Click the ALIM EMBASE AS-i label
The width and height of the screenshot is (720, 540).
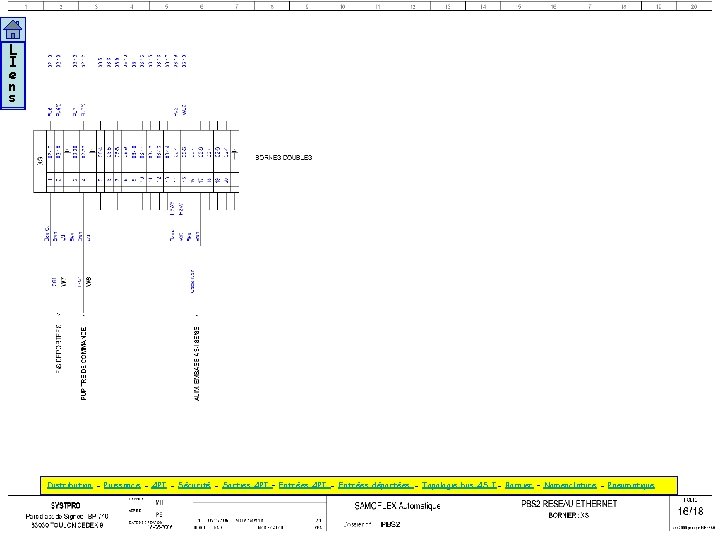coord(197,364)
